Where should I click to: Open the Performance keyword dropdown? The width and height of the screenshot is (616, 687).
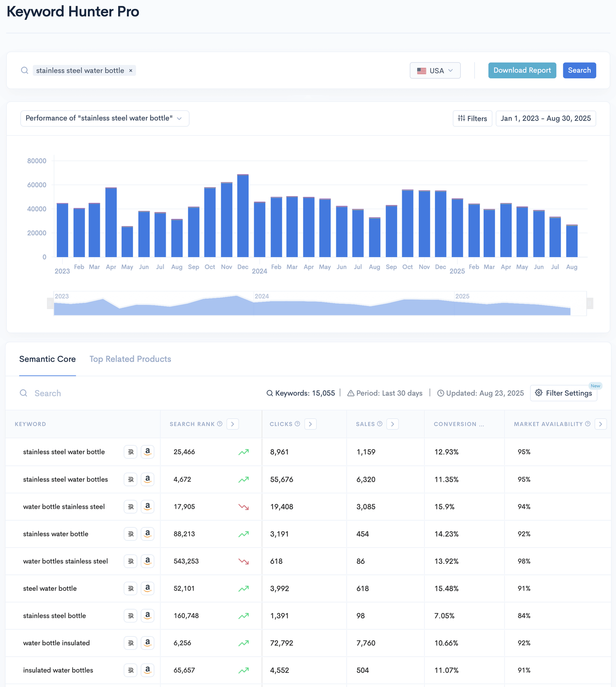(104, 118)
